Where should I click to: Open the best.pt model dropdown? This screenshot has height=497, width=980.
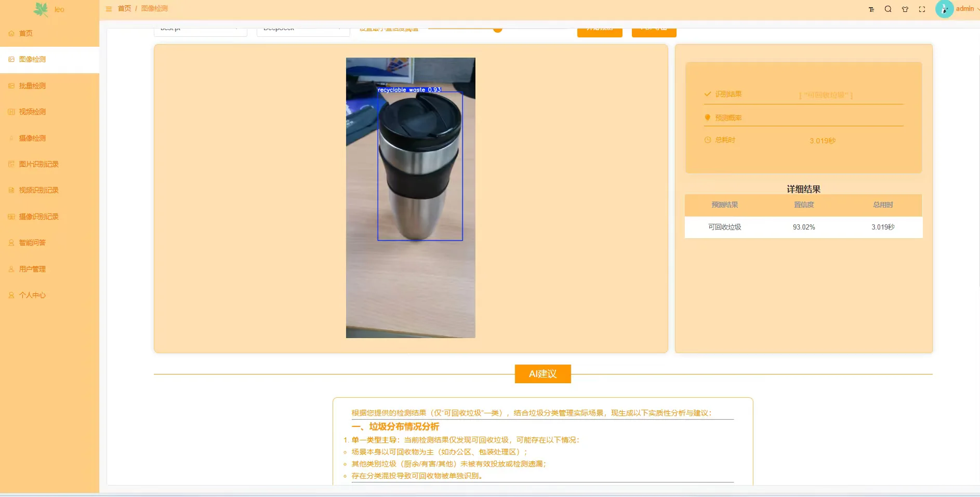200,29
